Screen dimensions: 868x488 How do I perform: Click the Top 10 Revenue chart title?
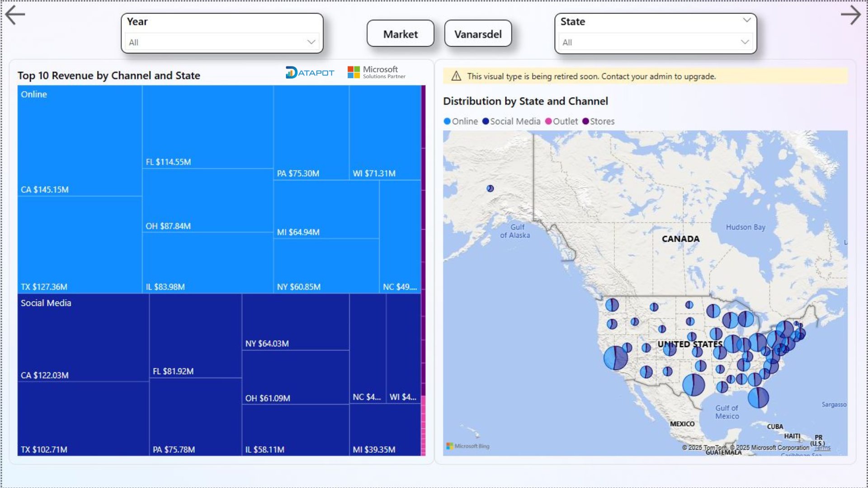click(109, 75)
